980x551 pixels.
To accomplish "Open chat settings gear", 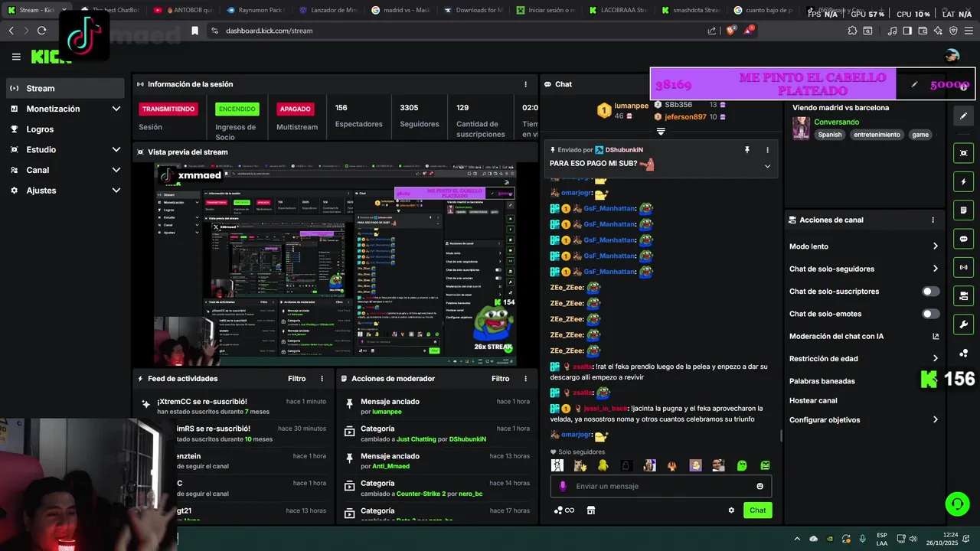I will (731, 510).
